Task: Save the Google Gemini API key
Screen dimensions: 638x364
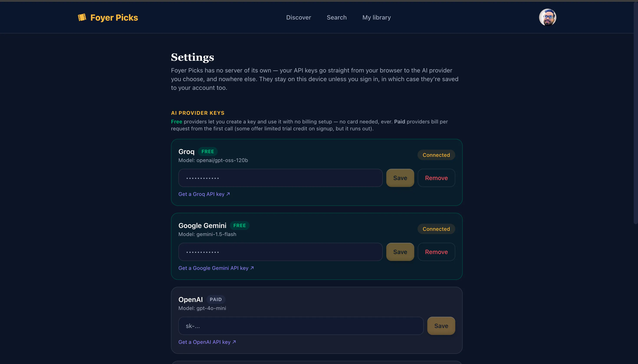Action: click(400, 252)
